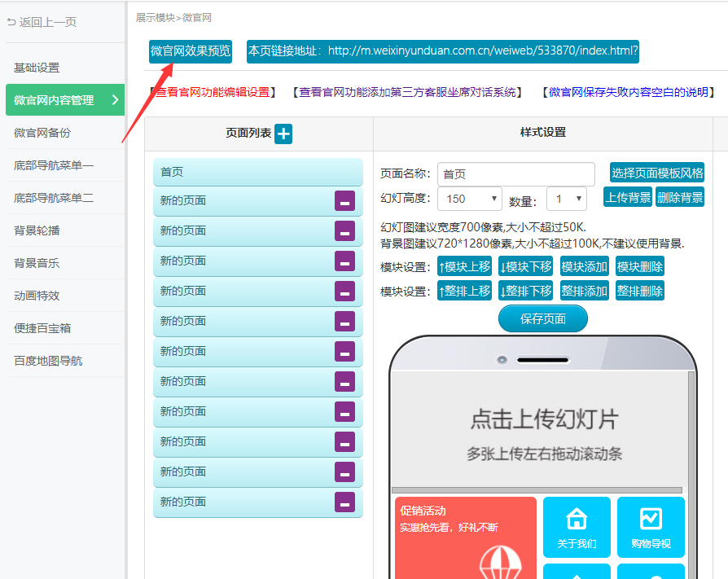This screenshot has height=579, width=728.
Task: Click the plus icon beside 页面列表
Action: pos(283,134)
